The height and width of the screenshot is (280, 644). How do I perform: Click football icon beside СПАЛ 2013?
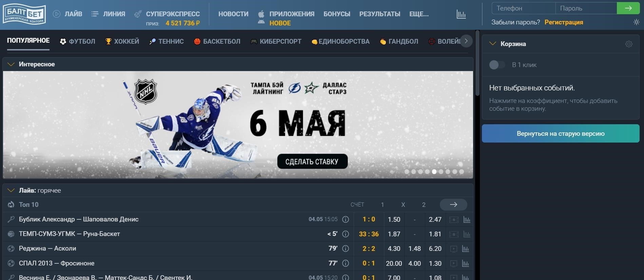[11, 263]
